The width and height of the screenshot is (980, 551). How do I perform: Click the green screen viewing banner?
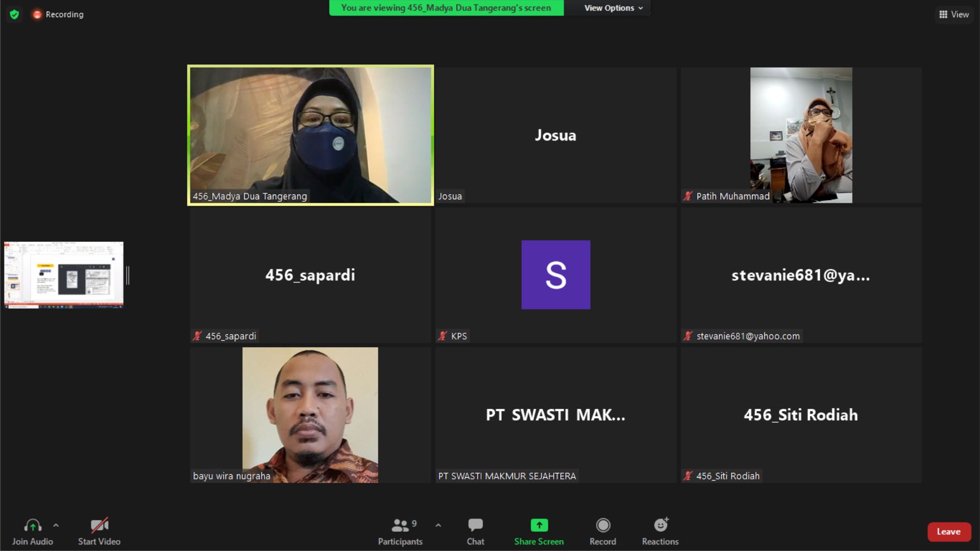tap(446, 8)
